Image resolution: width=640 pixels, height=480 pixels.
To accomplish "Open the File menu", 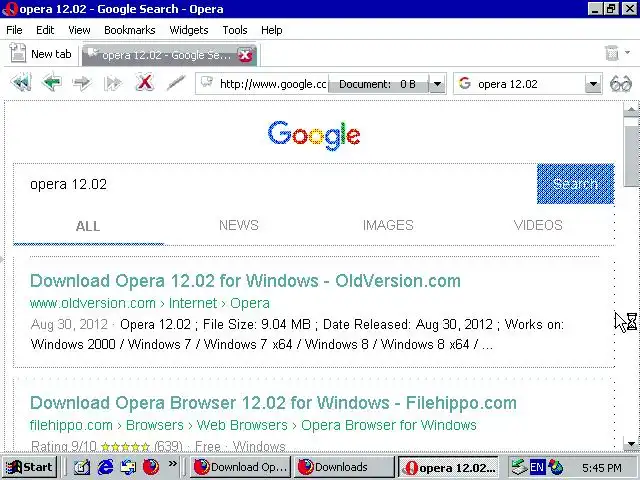I will [14, 30].
